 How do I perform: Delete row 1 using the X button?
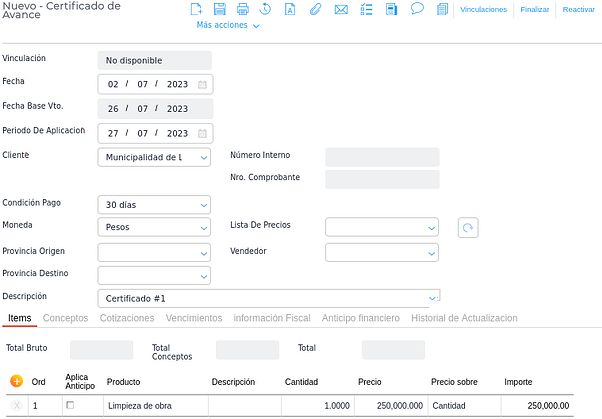17,405
